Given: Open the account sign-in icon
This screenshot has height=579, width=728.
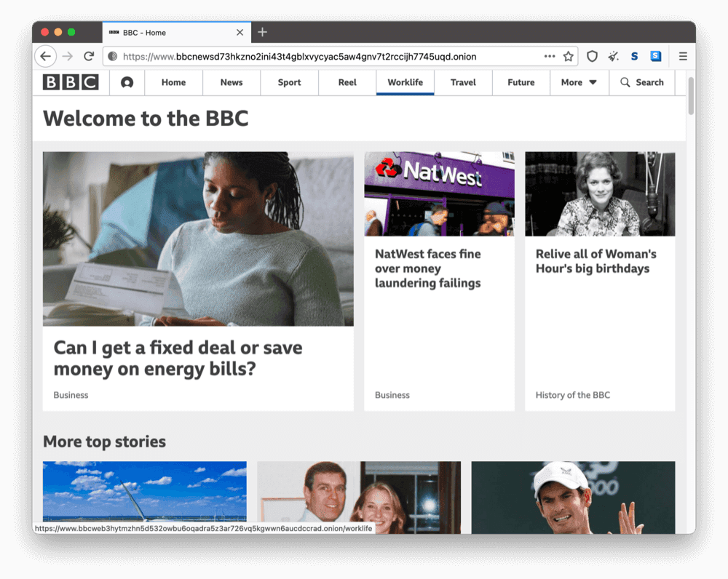Looking at the screenshot, I should 127,82.
